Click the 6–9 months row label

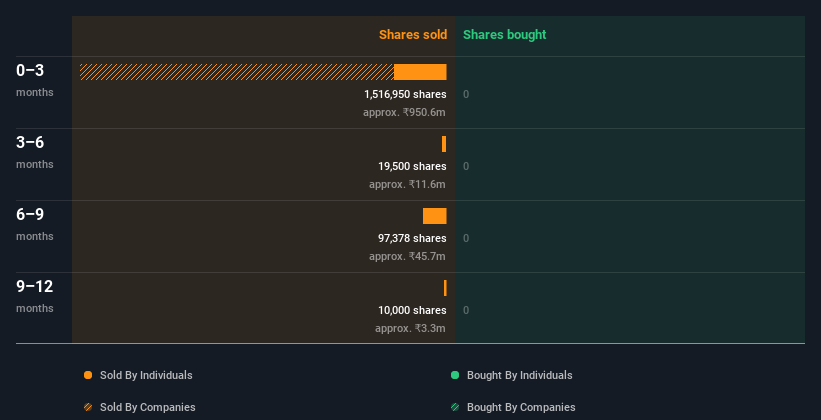pyautogui.click(x=35, y=224)
